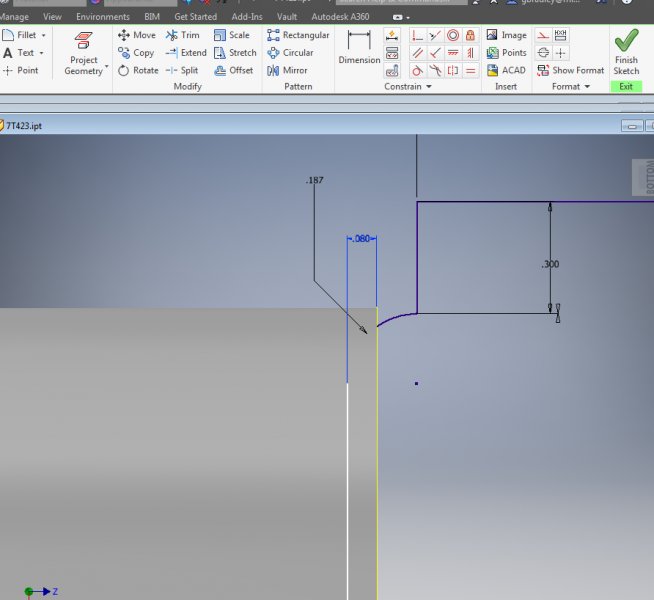Switch to the Add-Ins tab
The image size is (654, 600).
249,17
